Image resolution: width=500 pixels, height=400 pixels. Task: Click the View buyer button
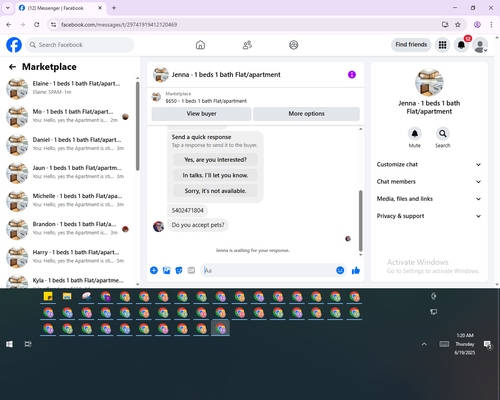[201, 114]
